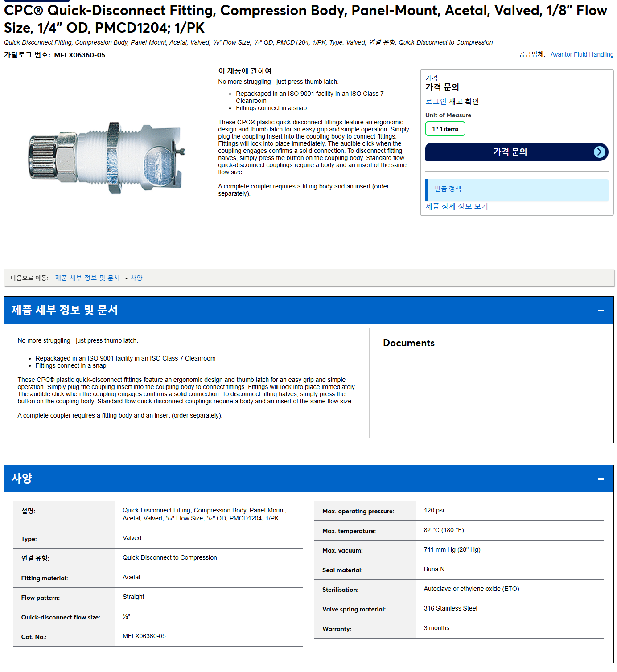This screenshot has width=617, height=672.
Task: Click the 3 months warranty value
Action: coord(436,628)
